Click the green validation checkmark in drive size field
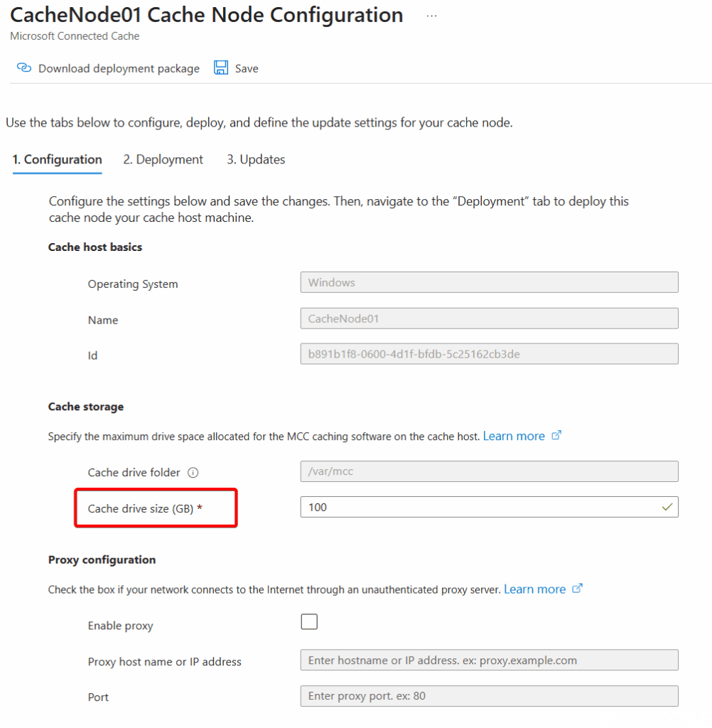The image size is (712, 728). [x=666, y=507]
